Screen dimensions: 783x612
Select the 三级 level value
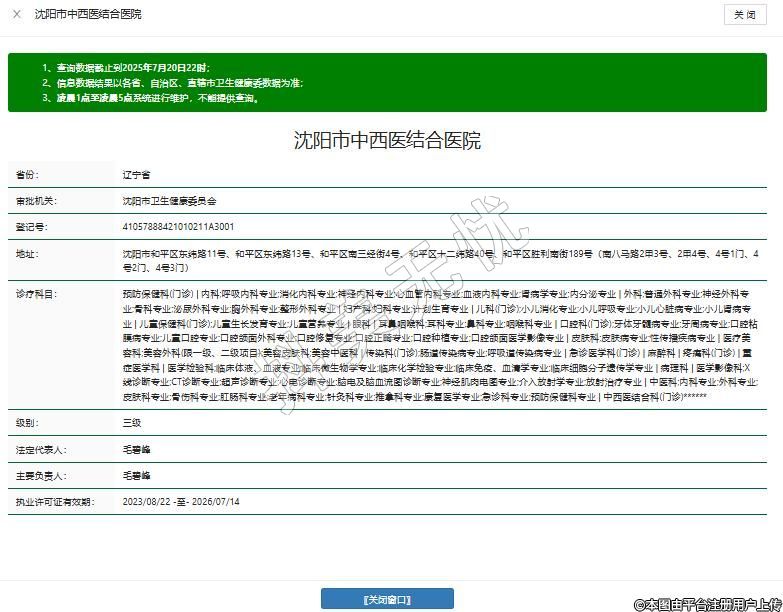click(131, 423)
